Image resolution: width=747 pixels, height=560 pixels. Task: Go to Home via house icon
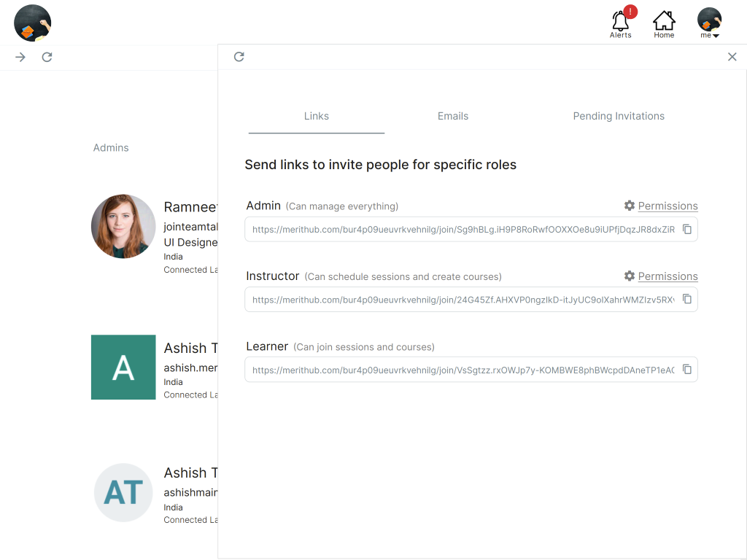pos(664,23)
